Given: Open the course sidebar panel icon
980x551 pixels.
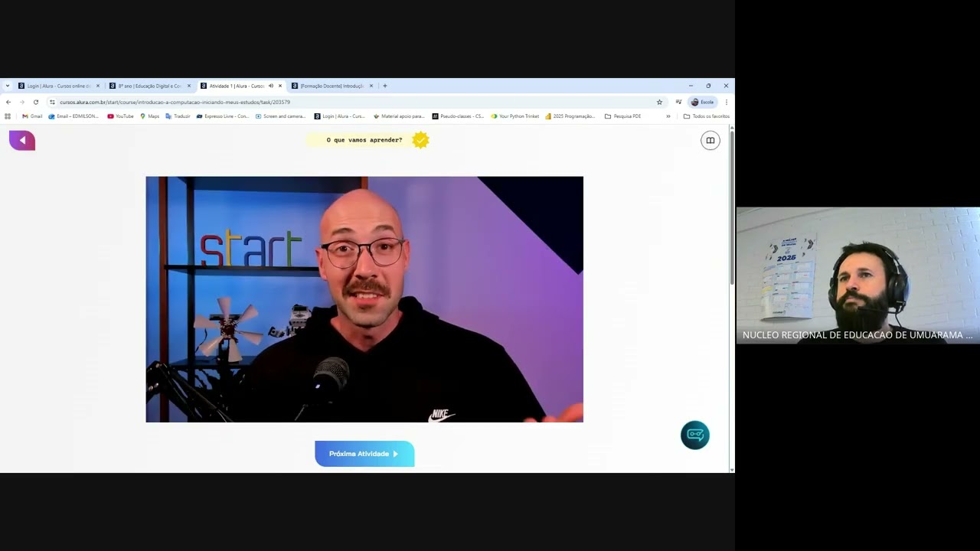Looking at the screenshot, I should coord(710,141).
